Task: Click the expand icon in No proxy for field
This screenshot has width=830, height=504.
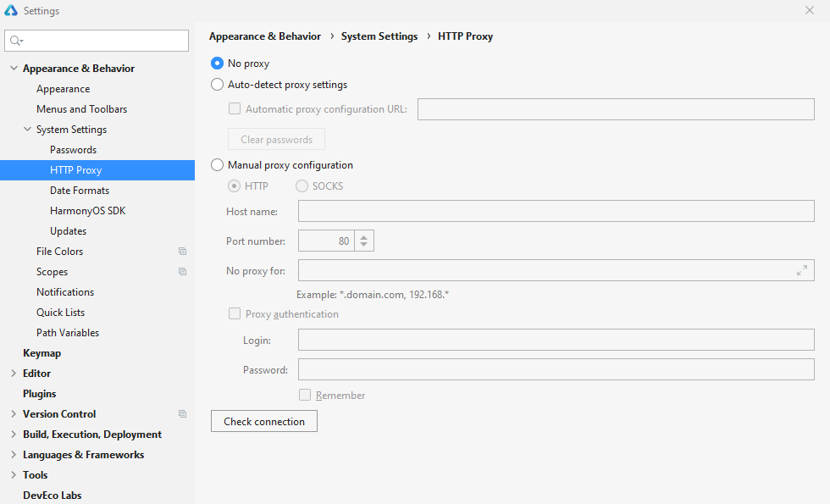Action: [801, 270]
